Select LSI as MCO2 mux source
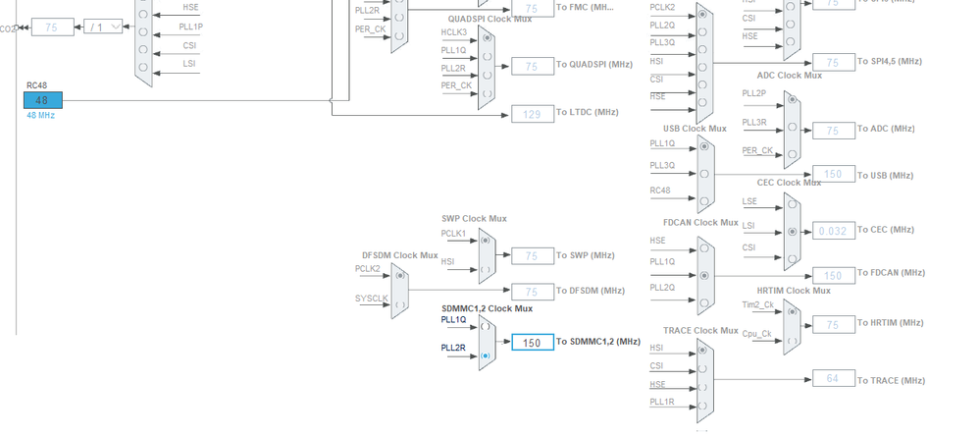 tap(144, 67)
